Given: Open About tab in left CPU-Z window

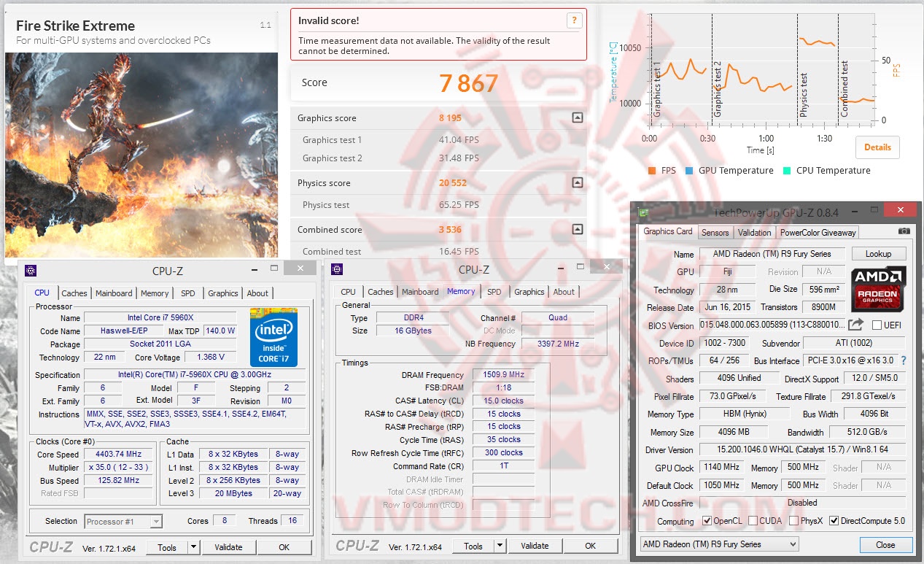Looking at the screenshot, I should point(257,293).
